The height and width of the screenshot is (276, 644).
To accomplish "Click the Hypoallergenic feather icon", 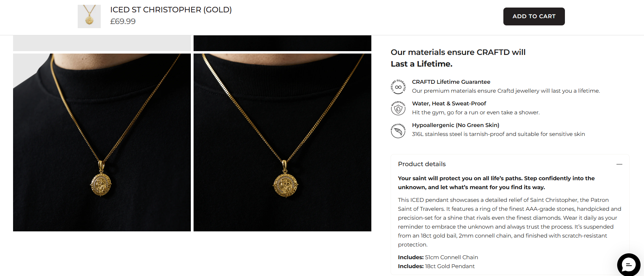I will coord(398,130).
